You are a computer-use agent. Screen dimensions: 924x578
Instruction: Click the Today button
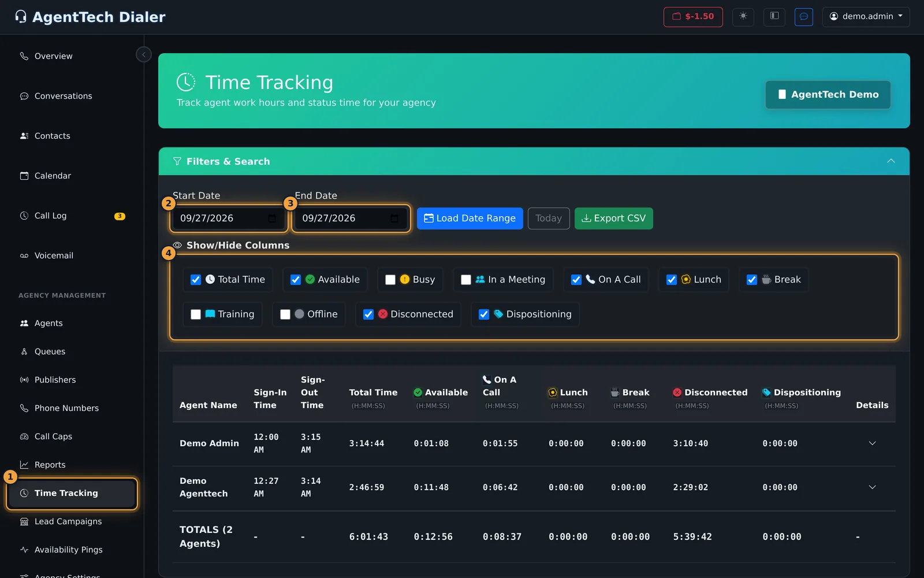(549, 218)
